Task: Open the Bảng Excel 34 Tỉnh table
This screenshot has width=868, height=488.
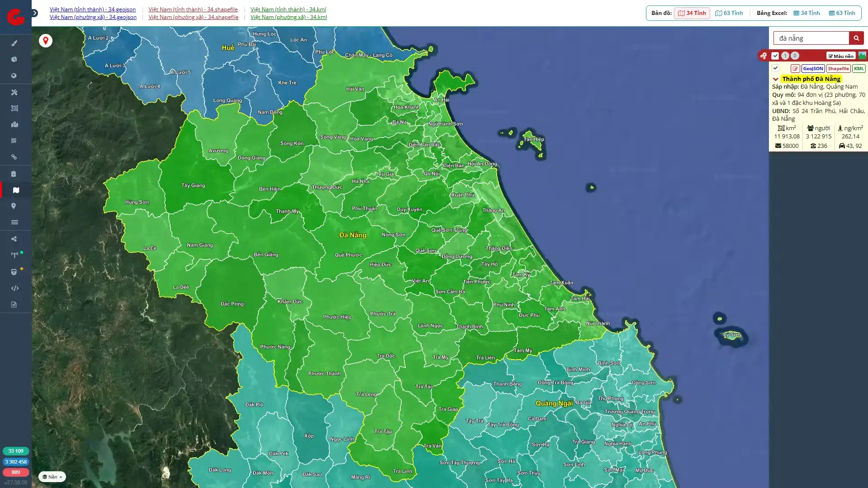Action: 806,13
